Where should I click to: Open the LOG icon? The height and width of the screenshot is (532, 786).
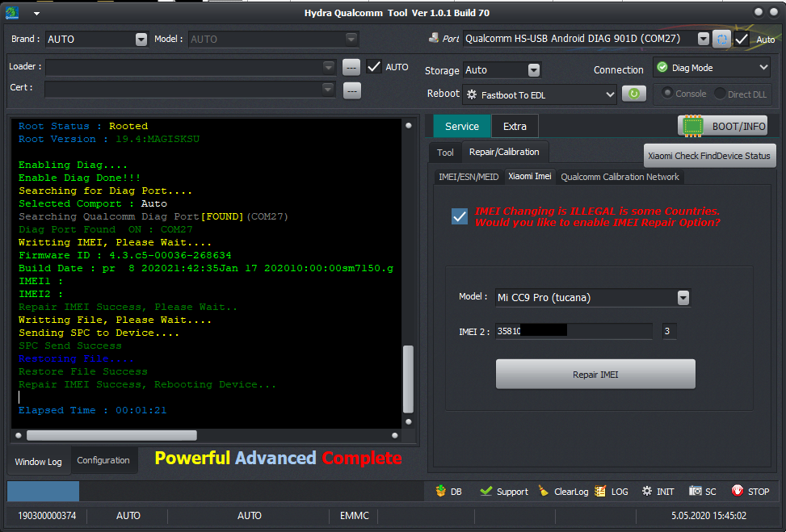pyautogui.click(x=600, y=492)
